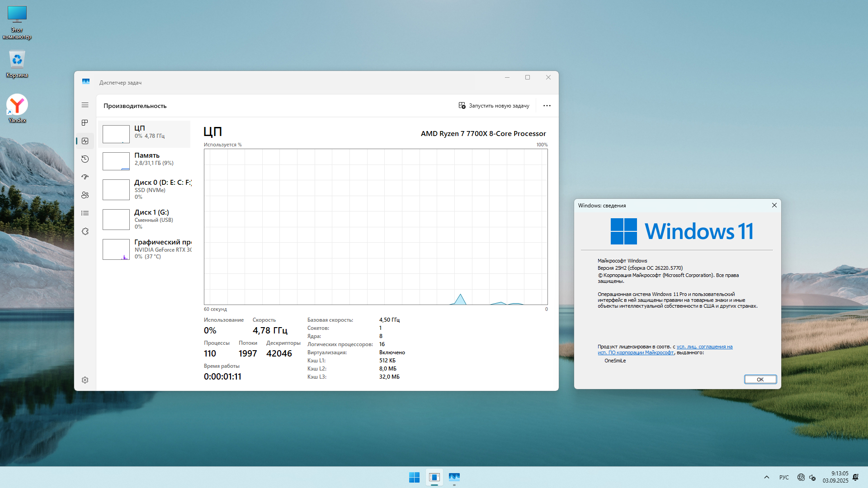Open the three-dots more options menu
This screenshot has height=488, width=868.
click(547, 106)
